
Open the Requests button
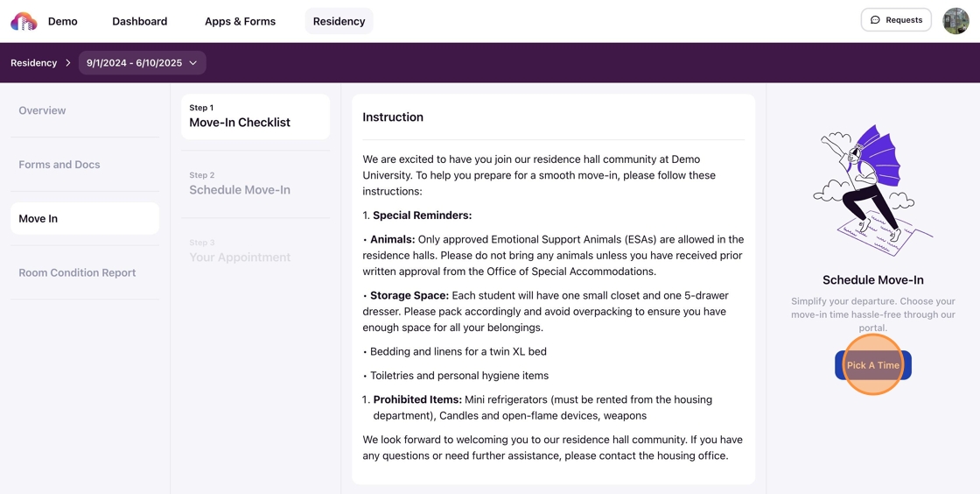(x=896, y=20)
